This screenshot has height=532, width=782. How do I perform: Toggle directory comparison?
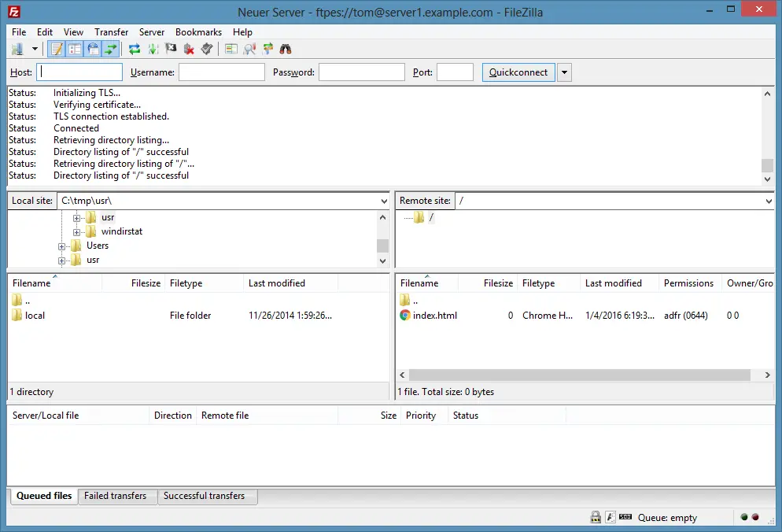coord(249,49)
